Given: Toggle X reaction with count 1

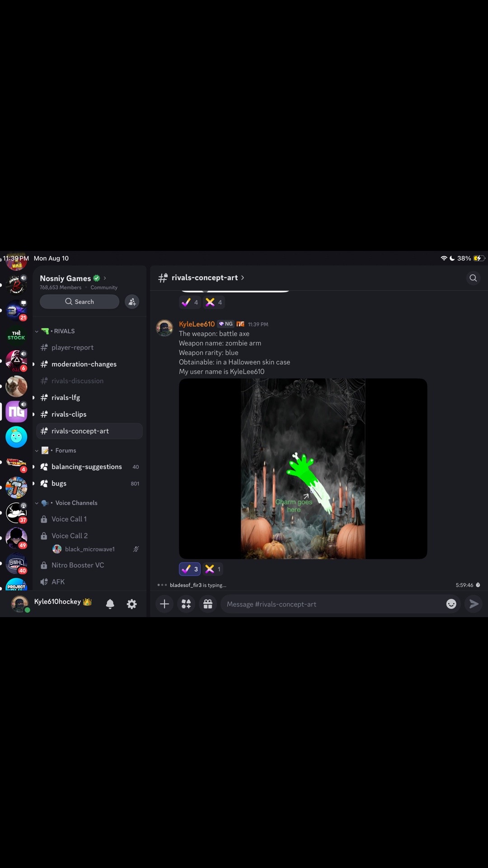Looking at the screenshot, I should pos(212,569).
